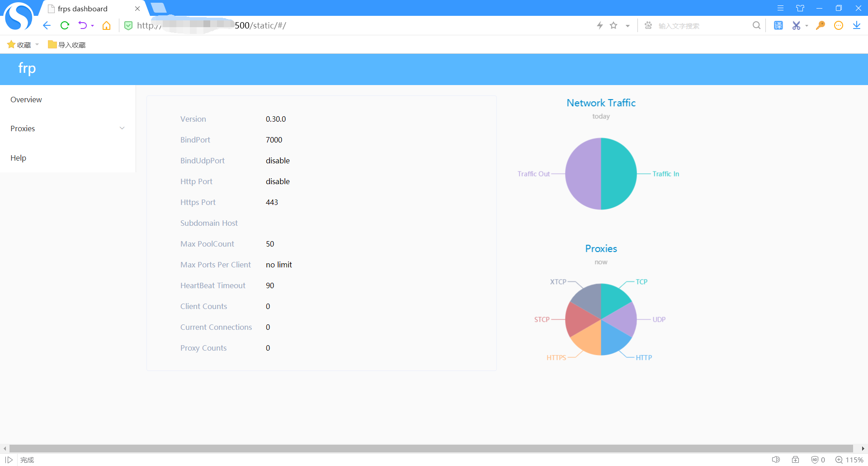Open the dropdown beside the scissors icon
The height and width of the screenshot is (466, 868).
pyautogui.click(x=807, y=26)
